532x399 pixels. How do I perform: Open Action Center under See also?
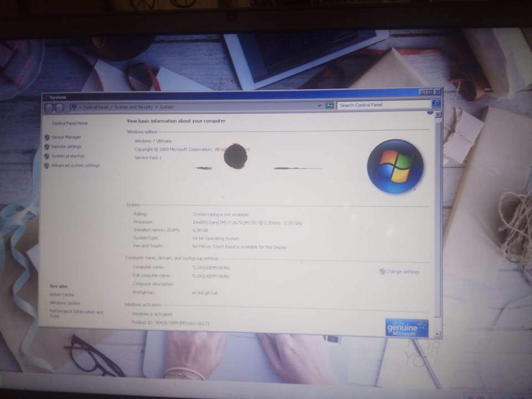[62, 295]
